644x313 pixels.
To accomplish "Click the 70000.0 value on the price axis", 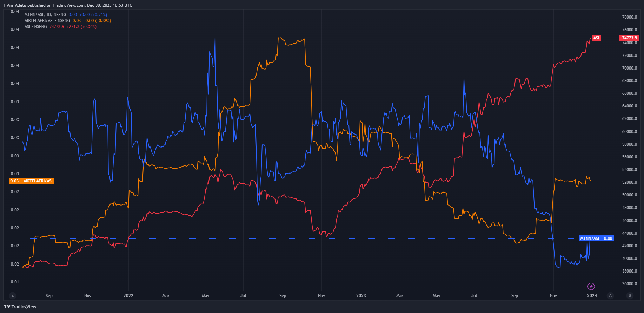I will pyautogui.click(x=630, y=68).
